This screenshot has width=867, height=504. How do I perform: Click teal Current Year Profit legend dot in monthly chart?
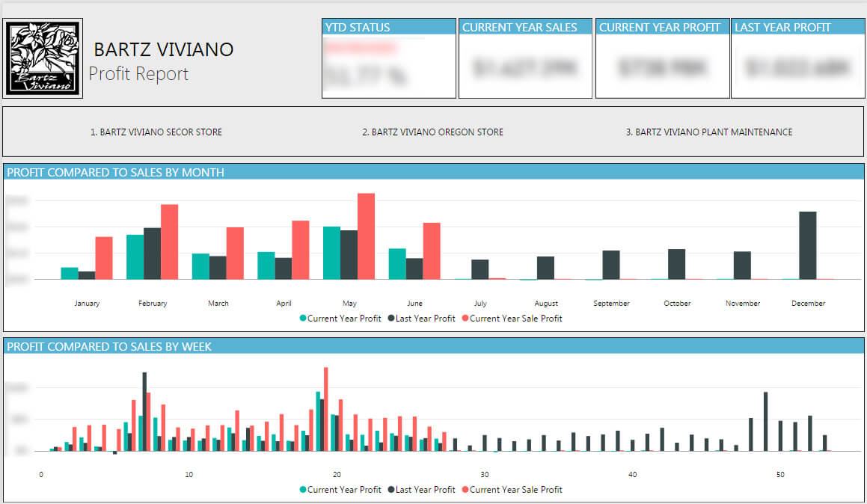pyautogui.click(x=303, y=319)
